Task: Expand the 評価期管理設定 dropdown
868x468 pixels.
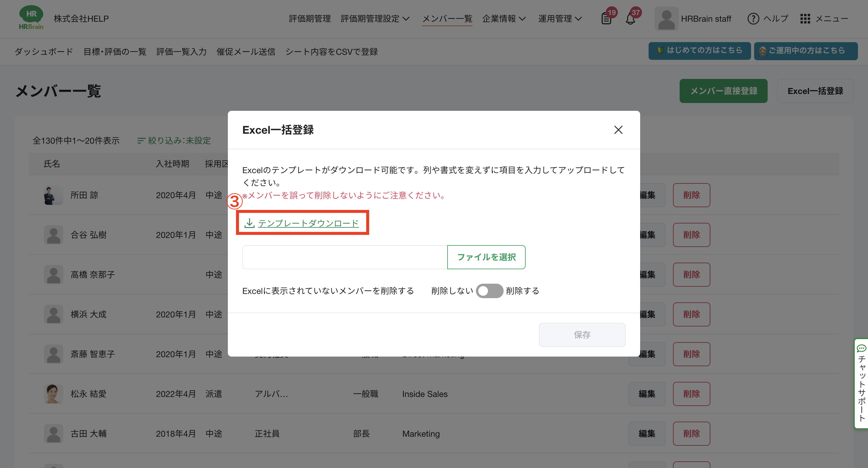Action: (375, 18)
